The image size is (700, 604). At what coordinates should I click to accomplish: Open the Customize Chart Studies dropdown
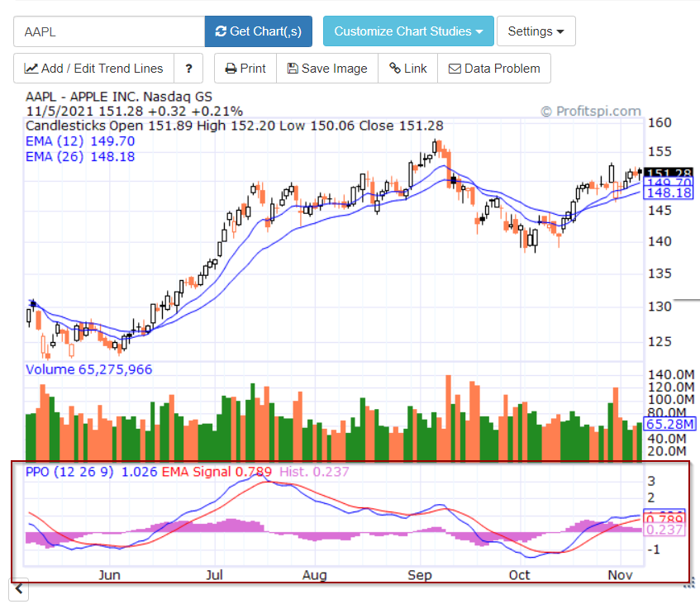coord(408,31)
